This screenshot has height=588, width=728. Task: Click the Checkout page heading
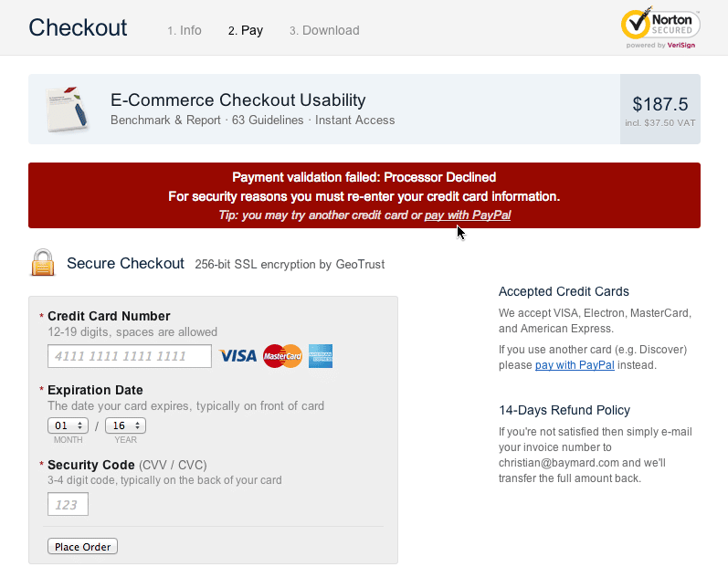(x=78, y=27)
